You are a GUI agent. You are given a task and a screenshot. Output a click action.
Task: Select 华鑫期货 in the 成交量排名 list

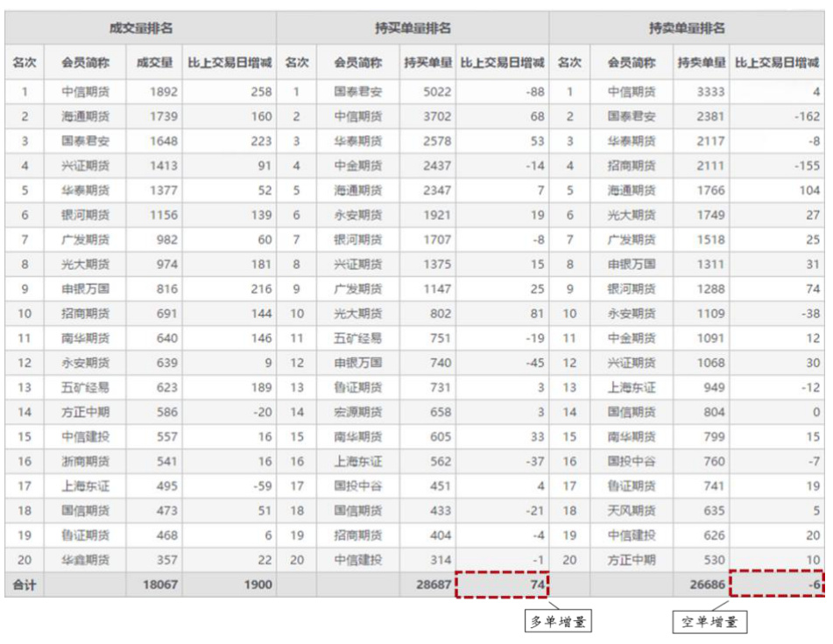click(85, 560)
